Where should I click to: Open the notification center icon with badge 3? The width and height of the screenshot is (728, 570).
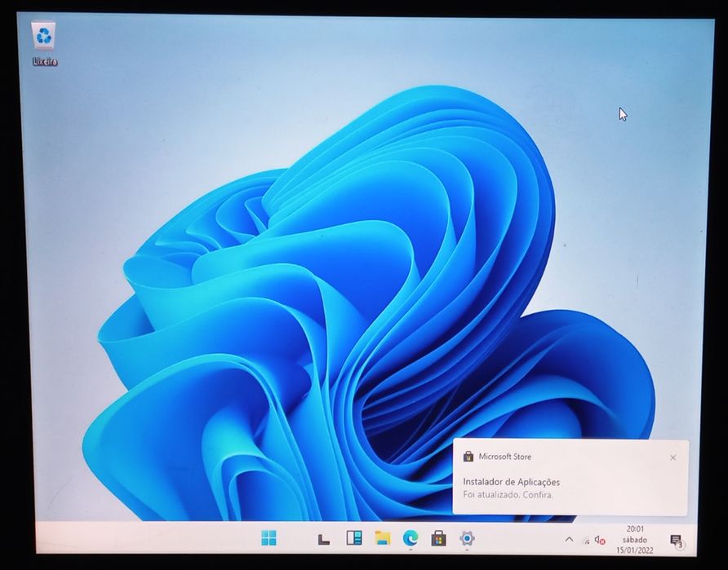pyautogui.click(x=677, y=541)
